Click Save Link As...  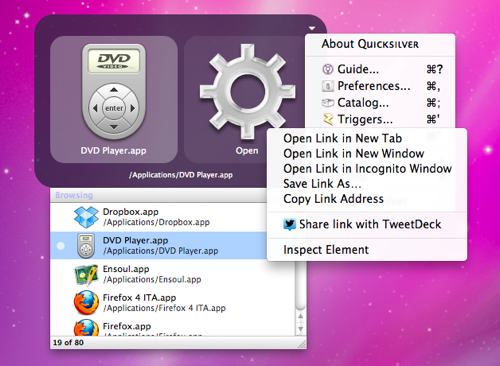(x=367, y=184)
